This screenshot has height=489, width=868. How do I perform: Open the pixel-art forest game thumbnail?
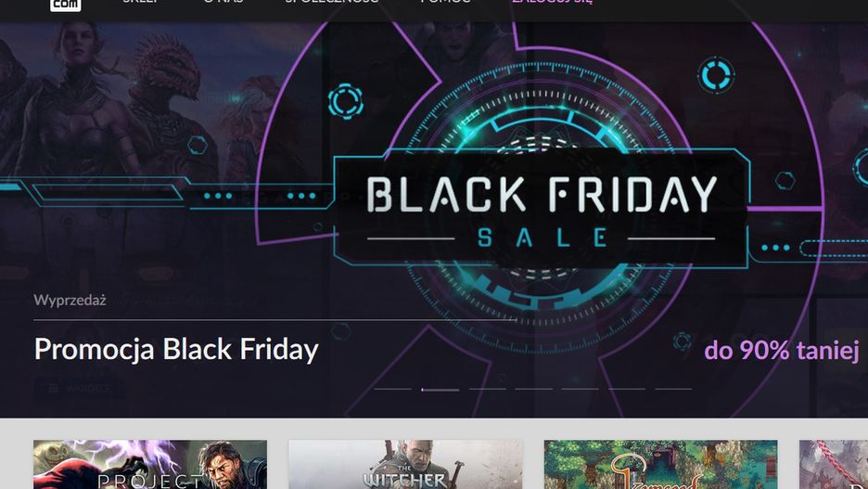[660, 465]
